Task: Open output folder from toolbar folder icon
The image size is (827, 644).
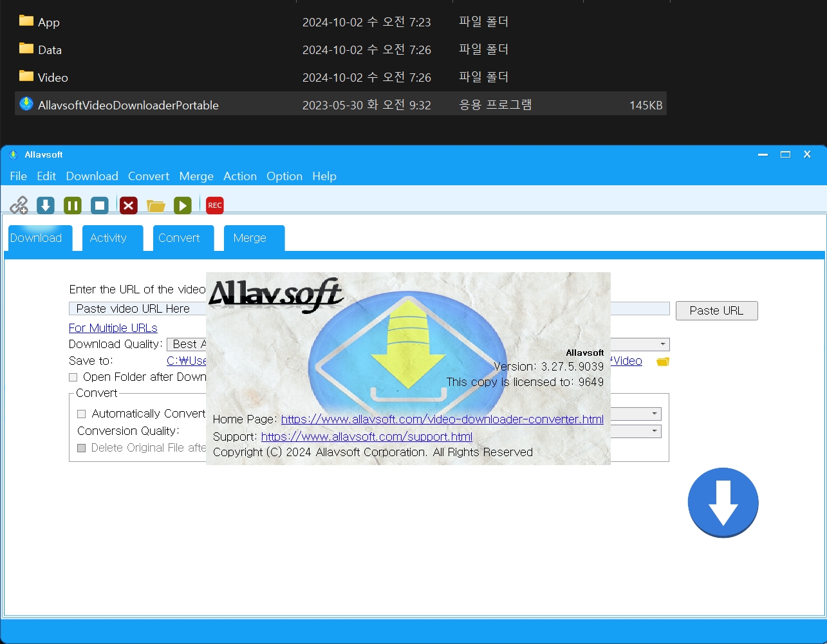Action: pos(156,206)
